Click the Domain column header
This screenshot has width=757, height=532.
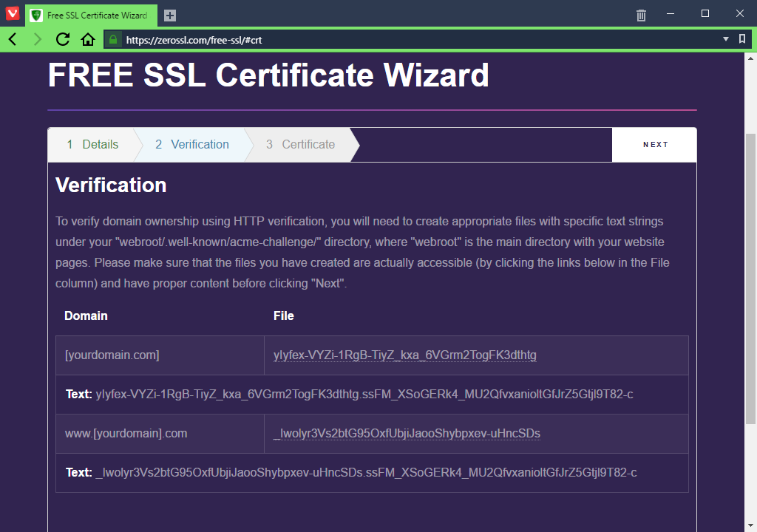click(x=86, y=316)
